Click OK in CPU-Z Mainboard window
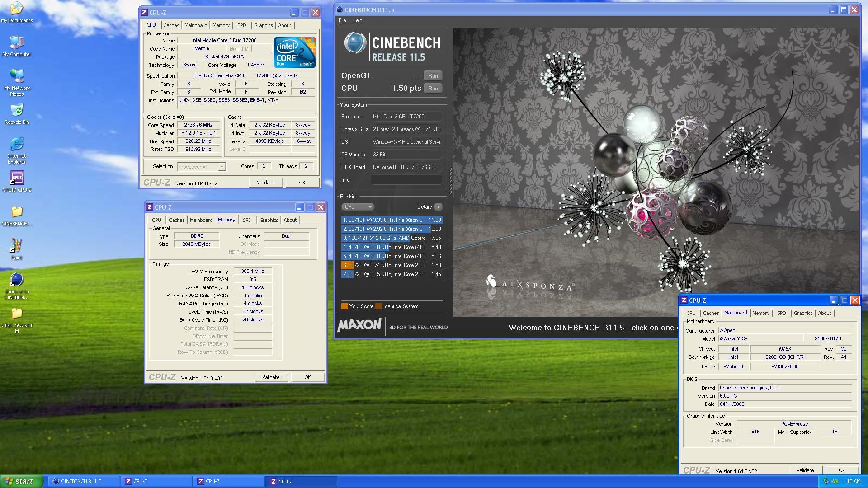The height and width of the screenshot is (488, 868). pos(842,470)
